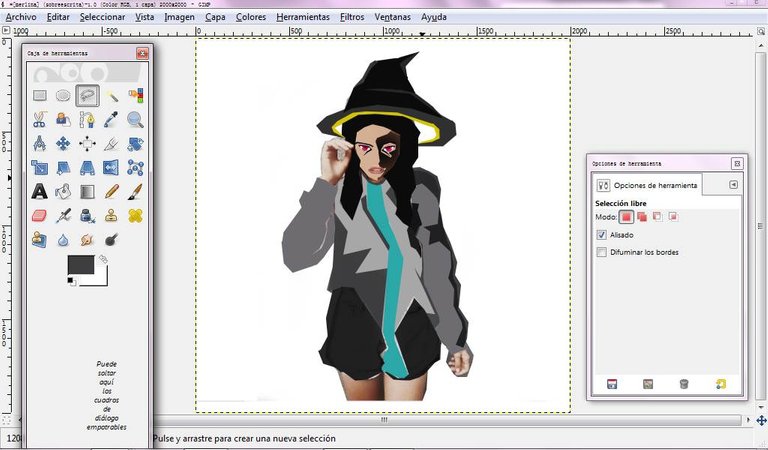
Task: Select the Eraser tool
Action: click(40, 215)
